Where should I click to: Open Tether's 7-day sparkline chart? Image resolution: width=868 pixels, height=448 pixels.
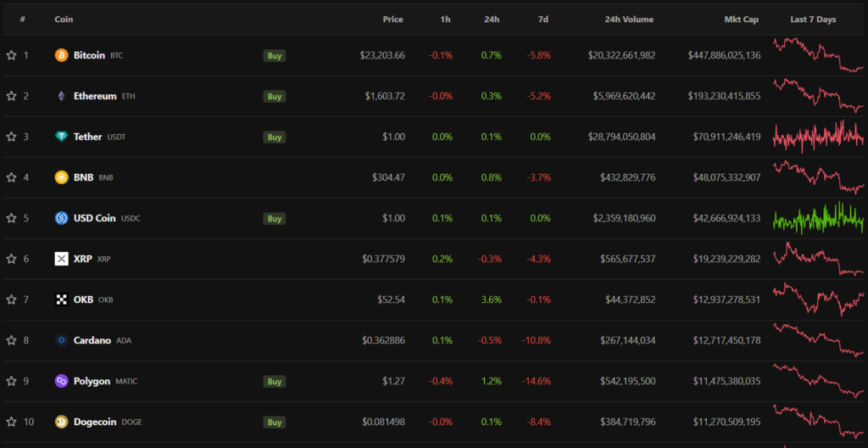coord(818,137)
